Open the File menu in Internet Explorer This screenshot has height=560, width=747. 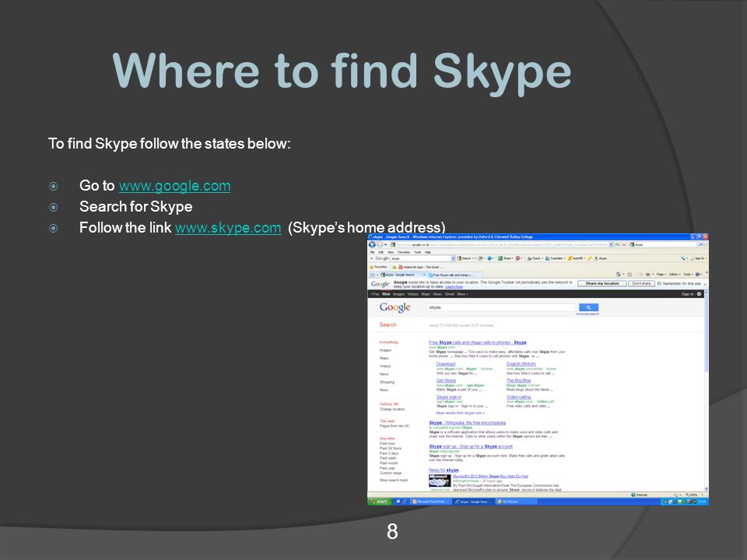(x=372, y=252)
